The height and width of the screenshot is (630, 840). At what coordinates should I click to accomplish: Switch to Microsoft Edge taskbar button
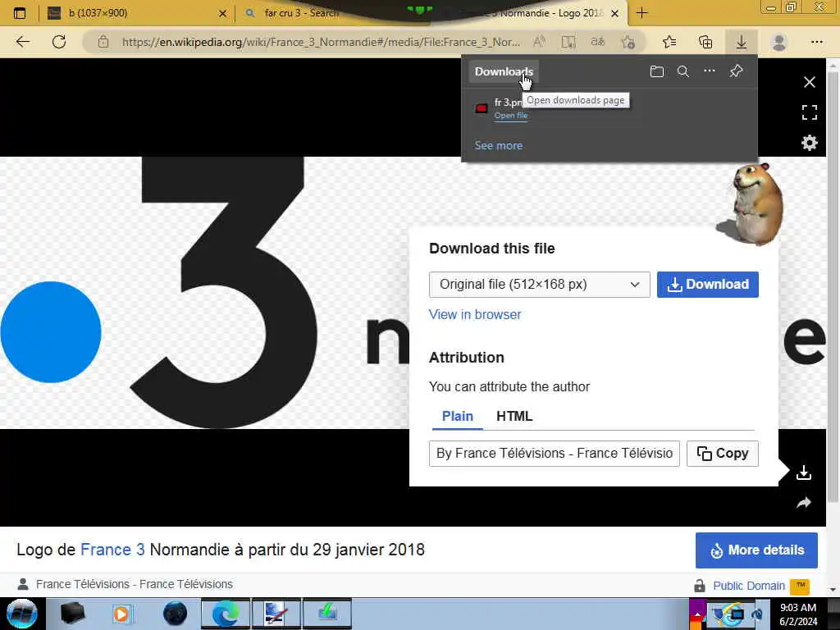[225, 614]
